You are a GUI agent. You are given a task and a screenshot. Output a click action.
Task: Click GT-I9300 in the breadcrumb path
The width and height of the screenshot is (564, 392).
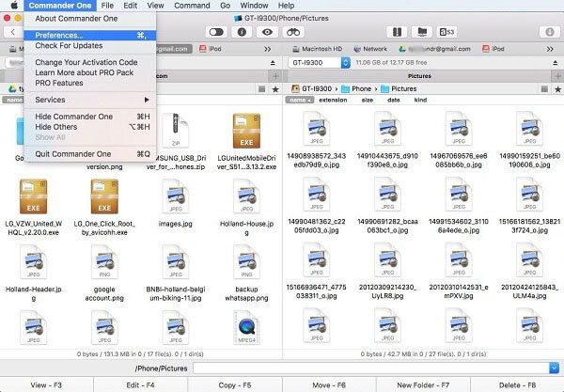click(311, 88)
